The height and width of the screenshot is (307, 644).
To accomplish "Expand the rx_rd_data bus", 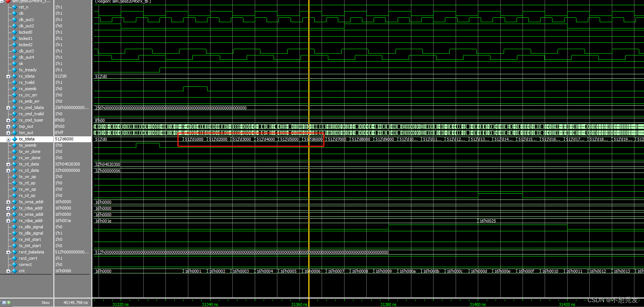I will point(8,171).
